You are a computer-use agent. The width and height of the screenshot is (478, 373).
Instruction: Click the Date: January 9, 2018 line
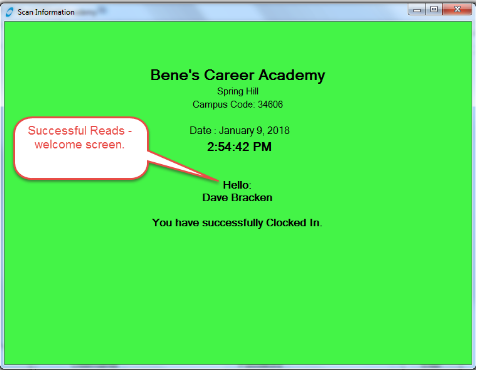239,130
